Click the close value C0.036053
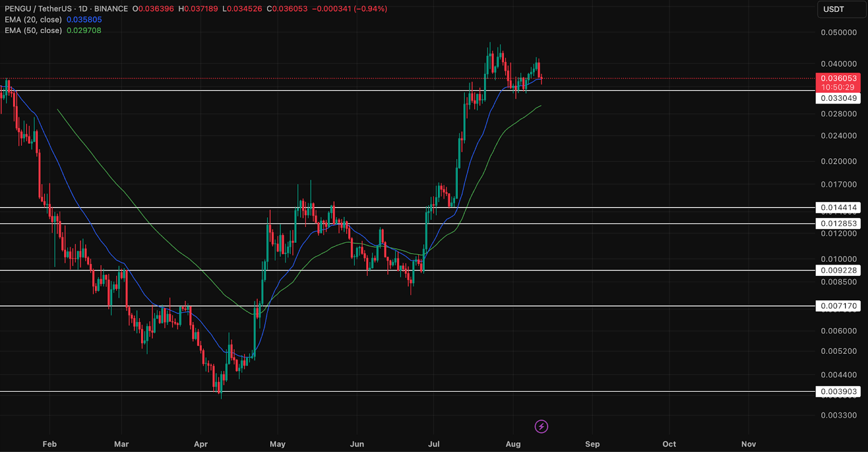Image resolution: width=868 pixels, height=452 pixels. click(x=286, y=9)
